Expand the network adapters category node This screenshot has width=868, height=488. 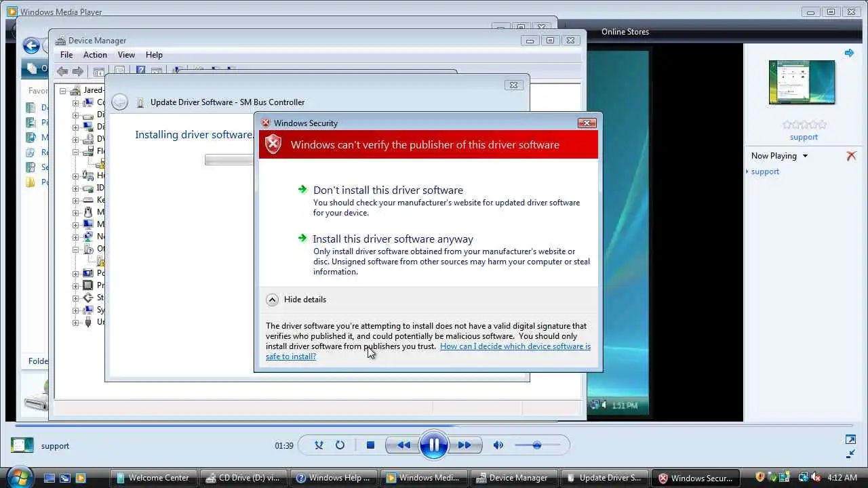click(x=76, y=237)
